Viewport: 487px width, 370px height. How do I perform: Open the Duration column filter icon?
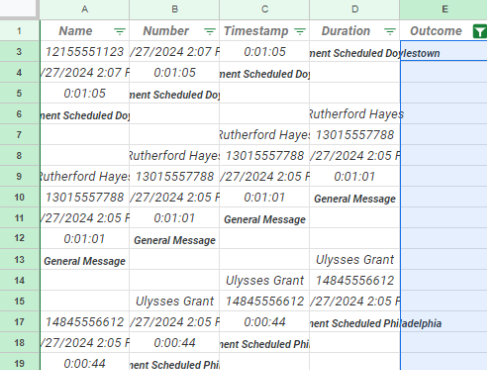pos(390,31)
